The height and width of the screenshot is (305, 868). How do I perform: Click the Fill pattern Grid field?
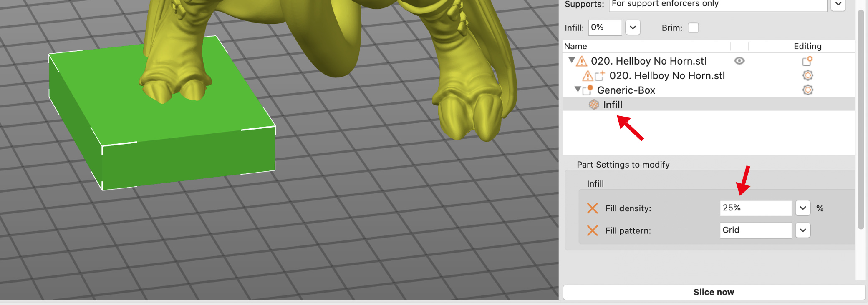(755, 230)
